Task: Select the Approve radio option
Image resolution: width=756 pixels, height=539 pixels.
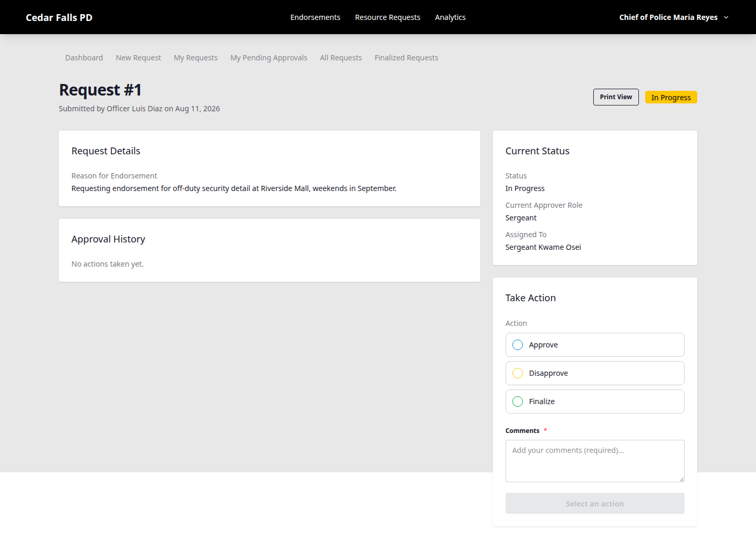Action: (x=518, y=345)
